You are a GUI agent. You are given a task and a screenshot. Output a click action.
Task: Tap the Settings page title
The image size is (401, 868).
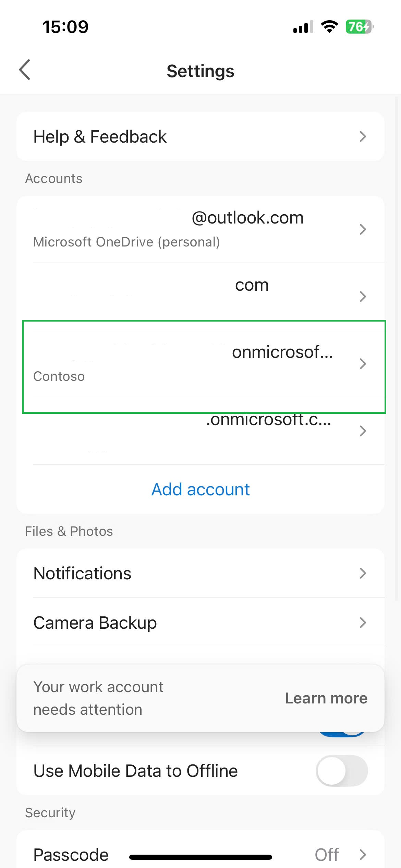(x=200, y=71)
